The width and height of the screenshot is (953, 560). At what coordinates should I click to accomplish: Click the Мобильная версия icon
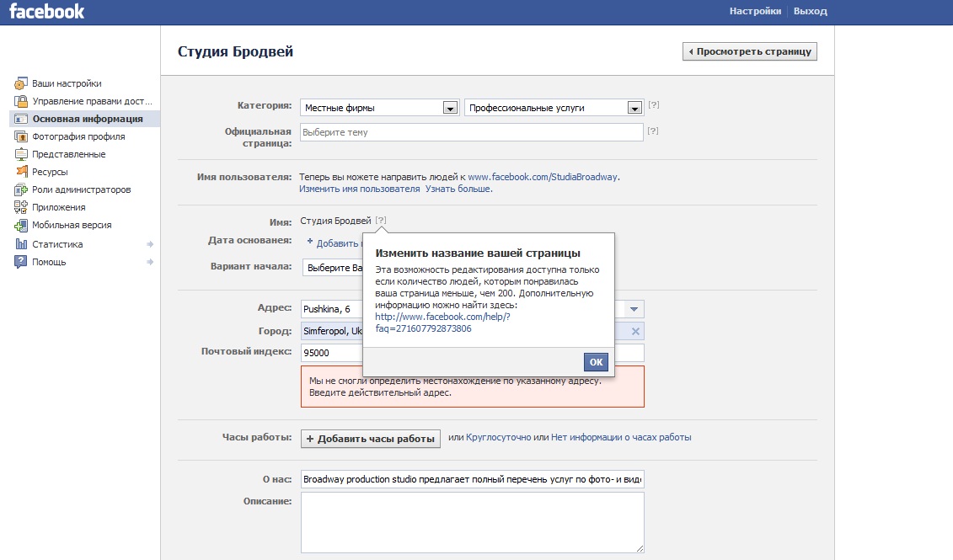(x=21, y=225)
